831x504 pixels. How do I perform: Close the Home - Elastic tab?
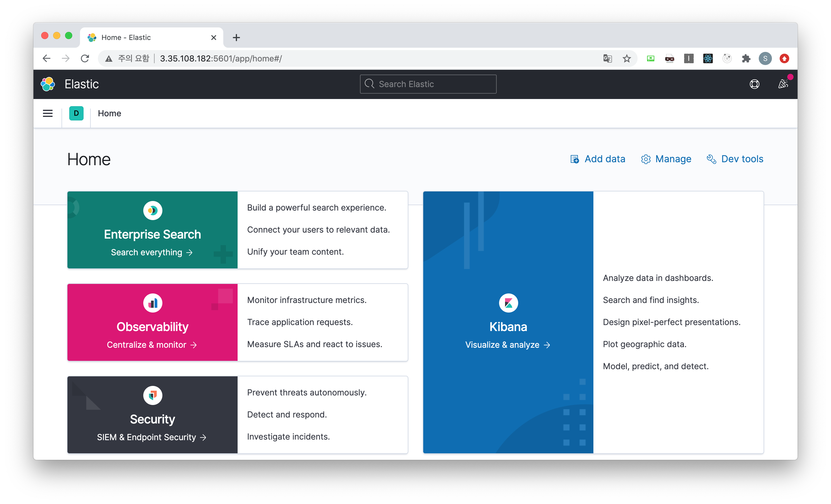(x=213, y=37)
